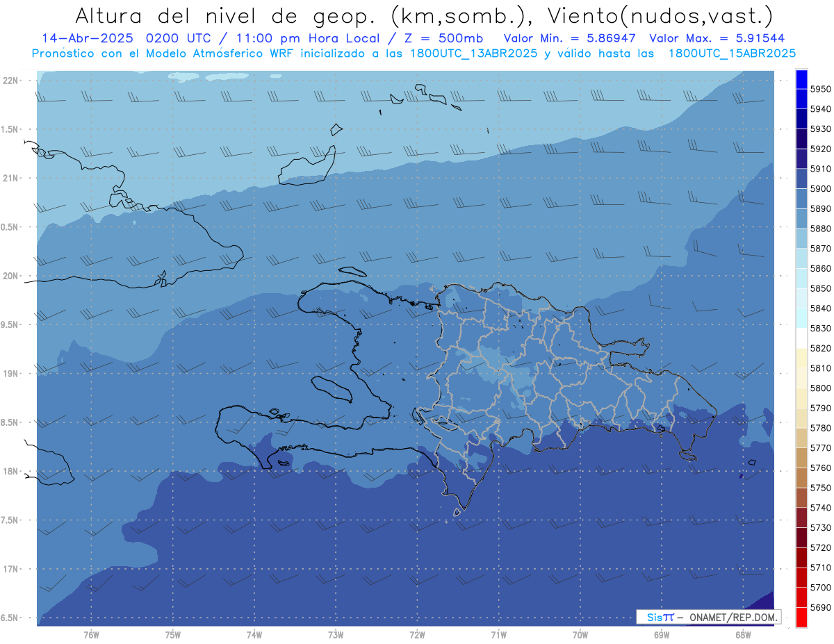Click the '70W' longitude label
This screenshot has height=644, width=834.
point(580,635)
